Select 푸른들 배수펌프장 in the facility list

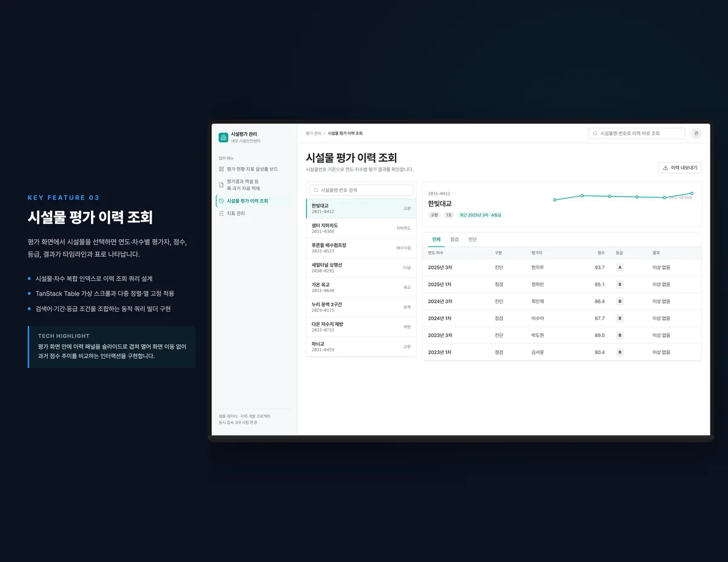[361, 248]
